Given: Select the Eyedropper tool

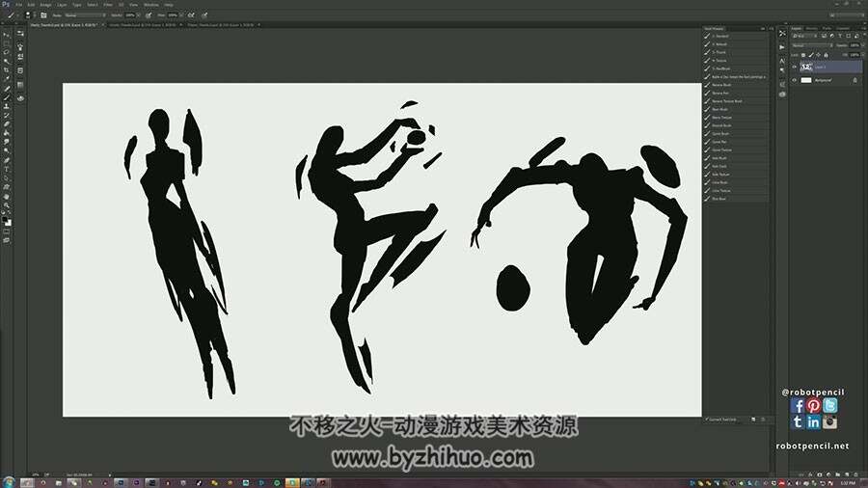Looking at the screenshot, I should 7,78.
